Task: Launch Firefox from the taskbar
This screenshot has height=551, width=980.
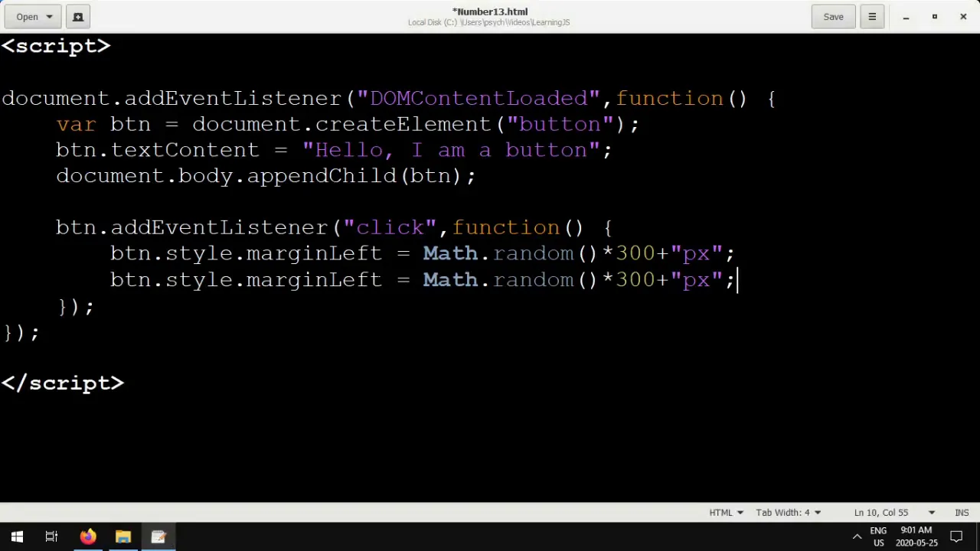Action: [87, 536]
